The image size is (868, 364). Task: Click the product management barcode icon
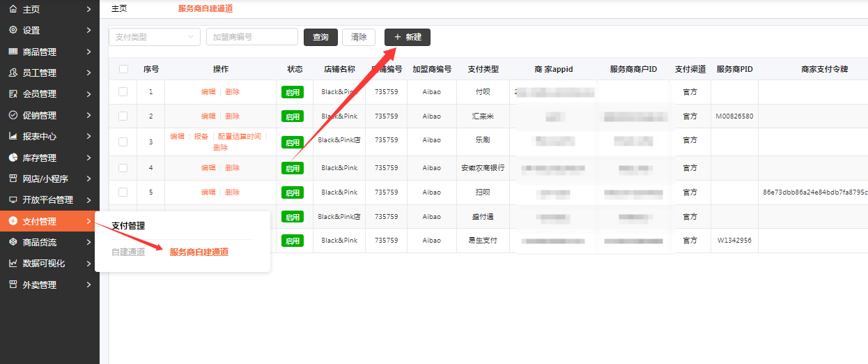13,52
